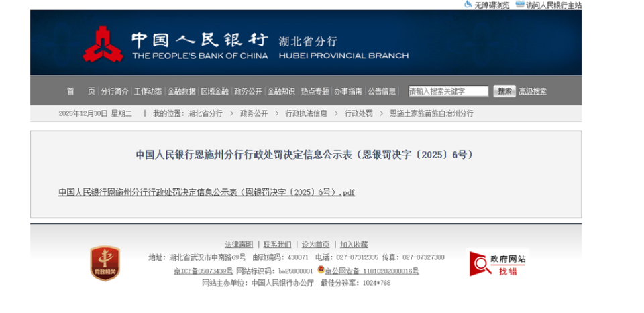Click the 湖北省分行 banner heading text

tap(308, 41)
